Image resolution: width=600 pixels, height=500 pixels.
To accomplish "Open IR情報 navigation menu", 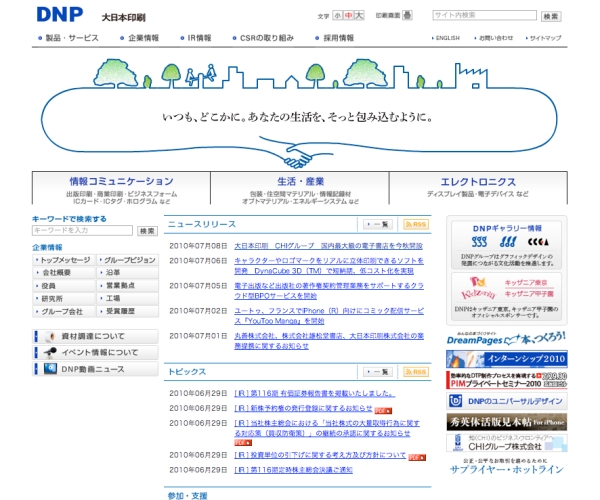I will pos(199,38).
